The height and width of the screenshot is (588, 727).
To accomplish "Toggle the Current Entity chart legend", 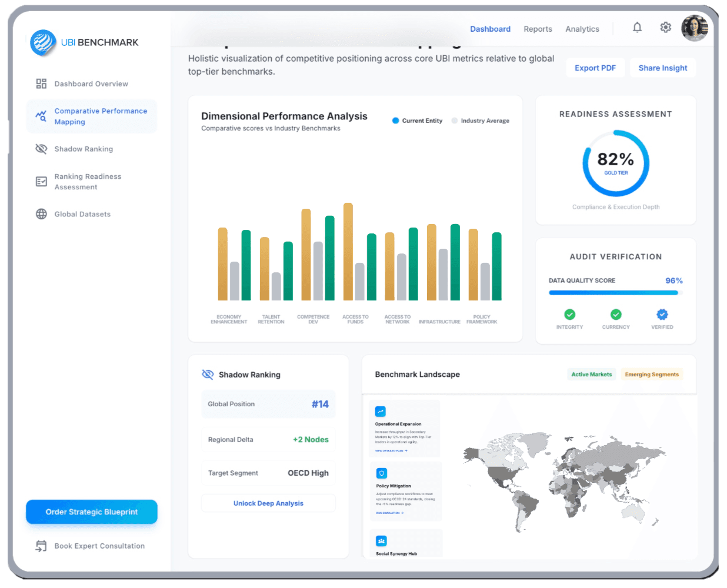I will 417,121.
